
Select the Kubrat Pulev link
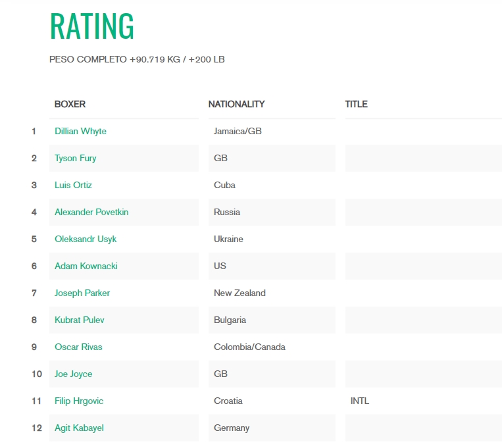coord(79,320)
